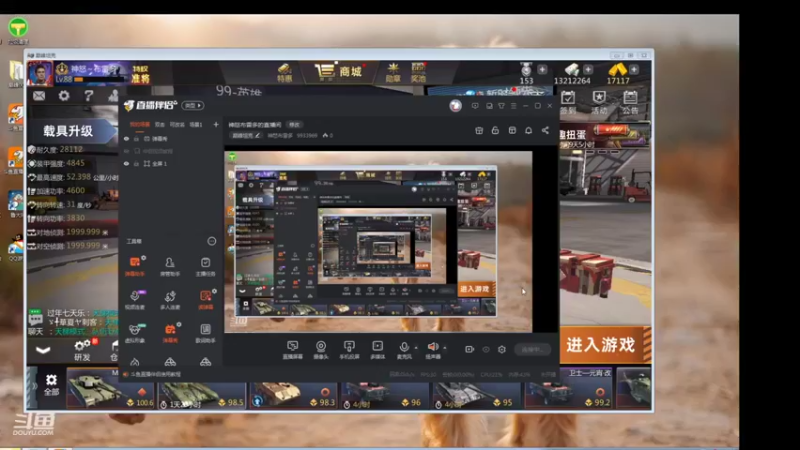The height and width of the screenshot is (450, 800).
Task: Open the 视频连麦 video co-stream tool
Action: pyautogui.click(x=135, y=299)
